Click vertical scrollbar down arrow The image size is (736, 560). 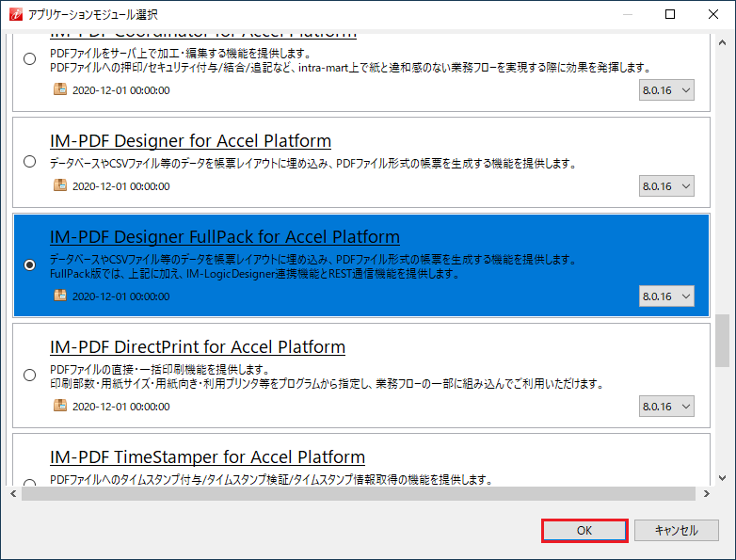[723, 478]
